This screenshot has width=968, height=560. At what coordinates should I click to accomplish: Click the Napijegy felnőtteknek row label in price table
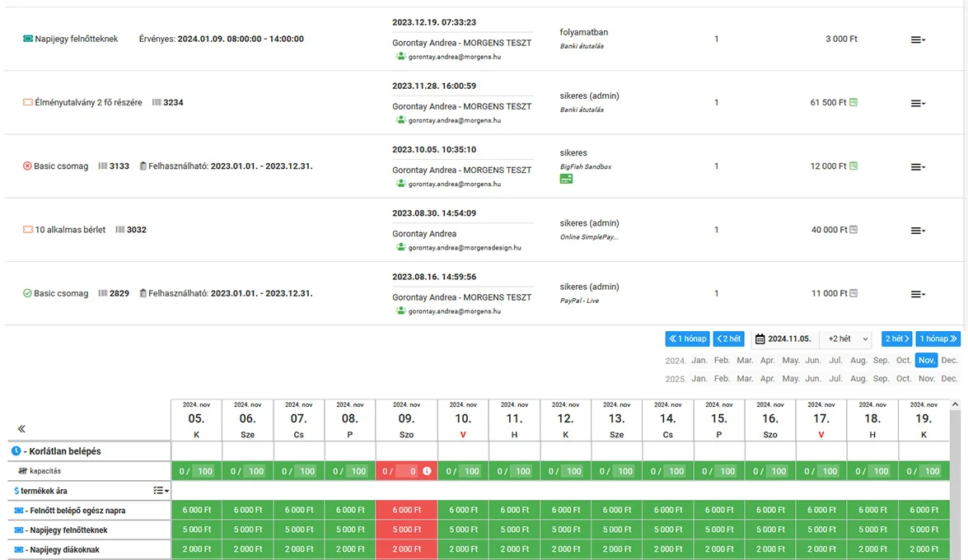pos(68,530)
